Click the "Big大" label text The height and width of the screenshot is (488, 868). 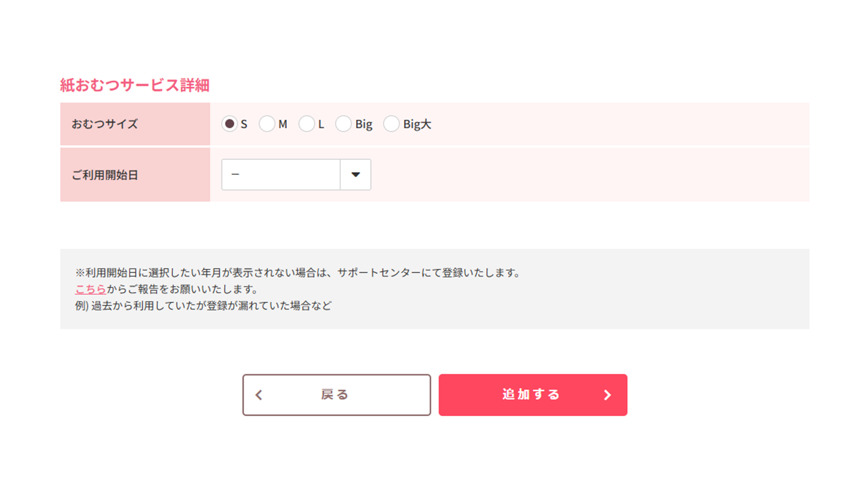tap(417, 125)
